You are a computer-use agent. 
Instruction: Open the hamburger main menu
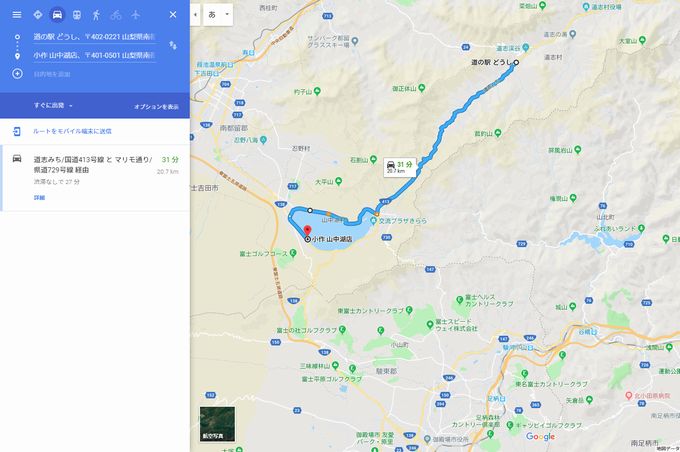[17, 15]
